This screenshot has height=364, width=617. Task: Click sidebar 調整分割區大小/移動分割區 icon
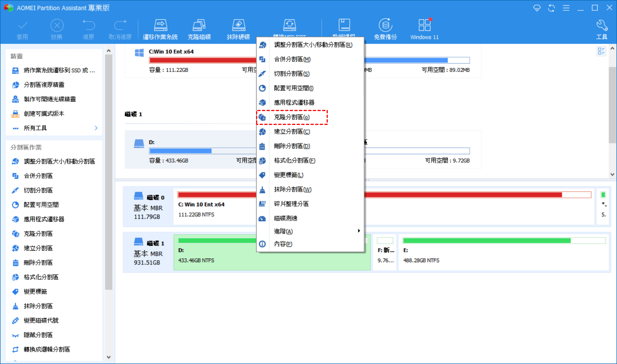point(15,162)
